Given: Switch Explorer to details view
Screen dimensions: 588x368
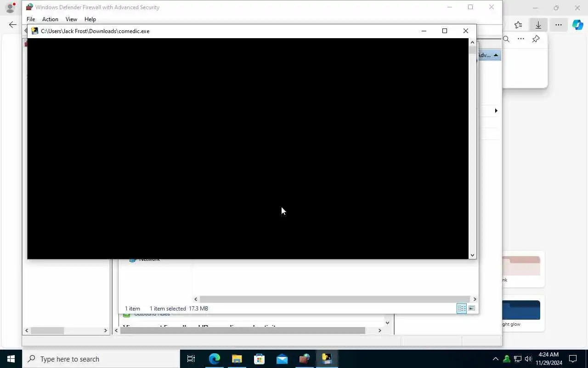Looking at the screenshot, I should point(462,309).
